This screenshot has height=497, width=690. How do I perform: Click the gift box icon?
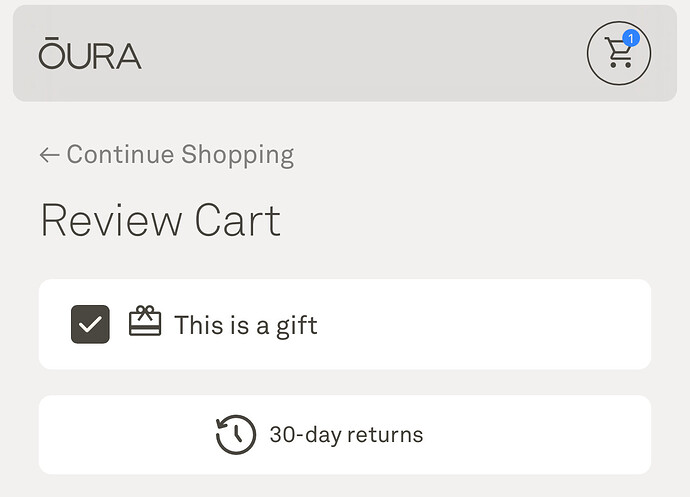coord(145,322)
